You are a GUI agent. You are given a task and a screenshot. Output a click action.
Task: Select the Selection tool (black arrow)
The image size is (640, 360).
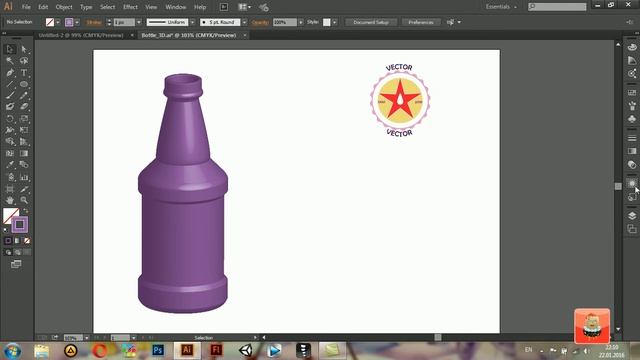tap(10, 49)
